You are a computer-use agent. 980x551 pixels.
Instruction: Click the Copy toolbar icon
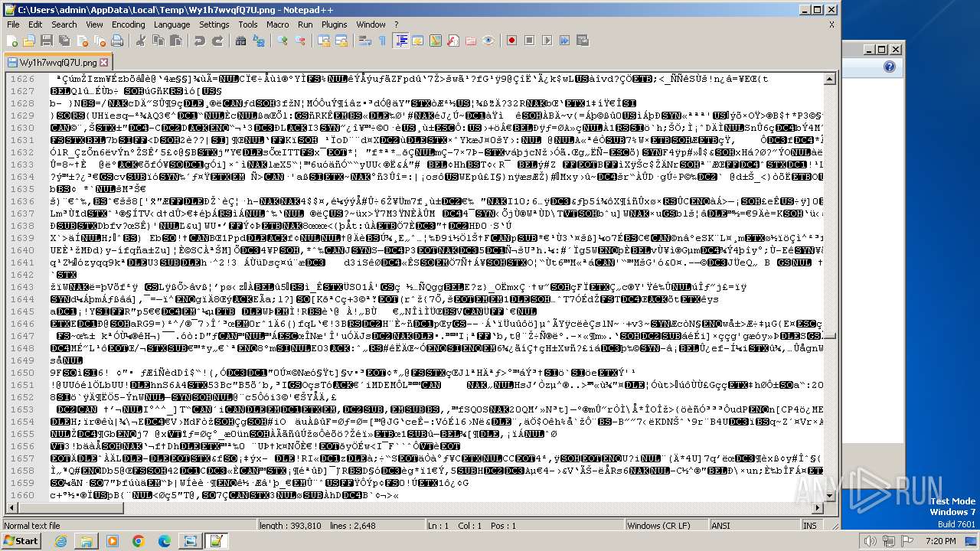pos(157,41)
